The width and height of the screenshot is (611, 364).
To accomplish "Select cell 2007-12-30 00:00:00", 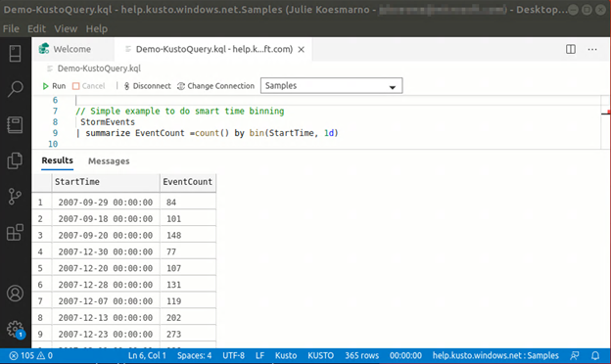I will [106, 251].
